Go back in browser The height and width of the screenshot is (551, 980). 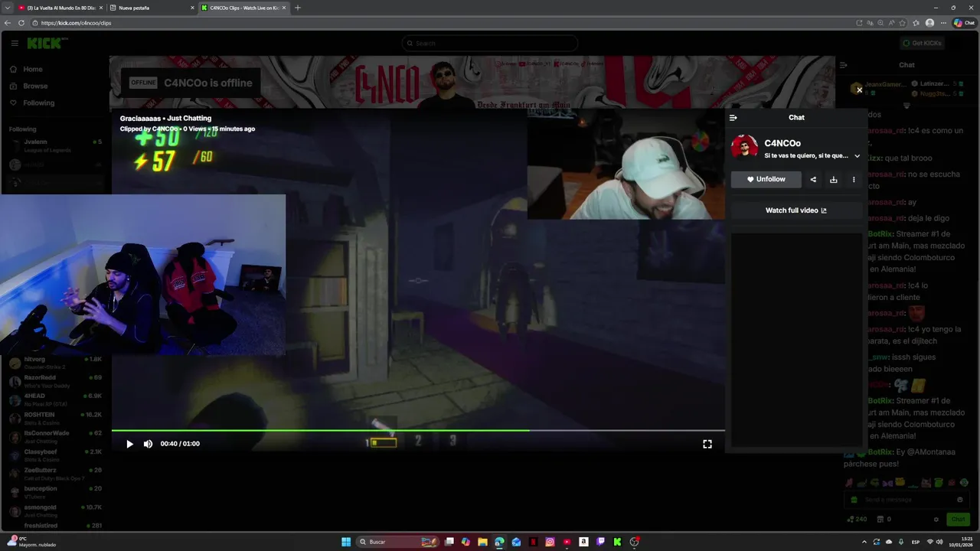click(x=8, y=23)
